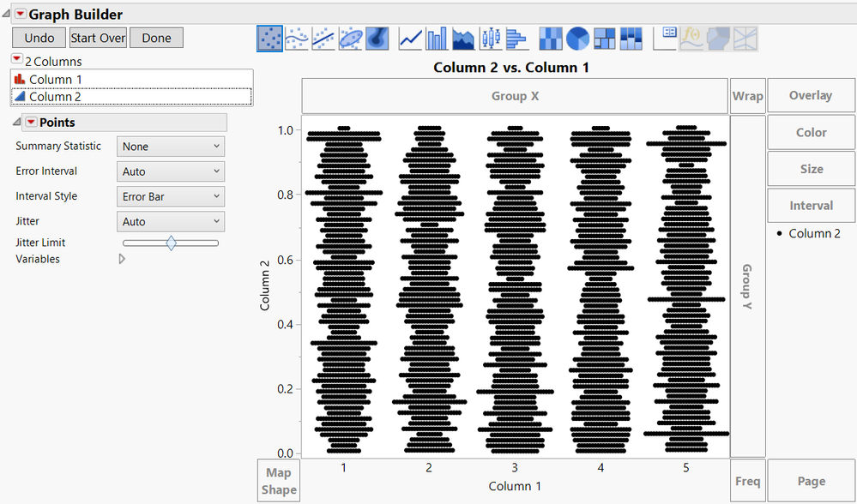The image size is (857, 504).
Task: Select the Smoother element icon
Action: point(297,39)
